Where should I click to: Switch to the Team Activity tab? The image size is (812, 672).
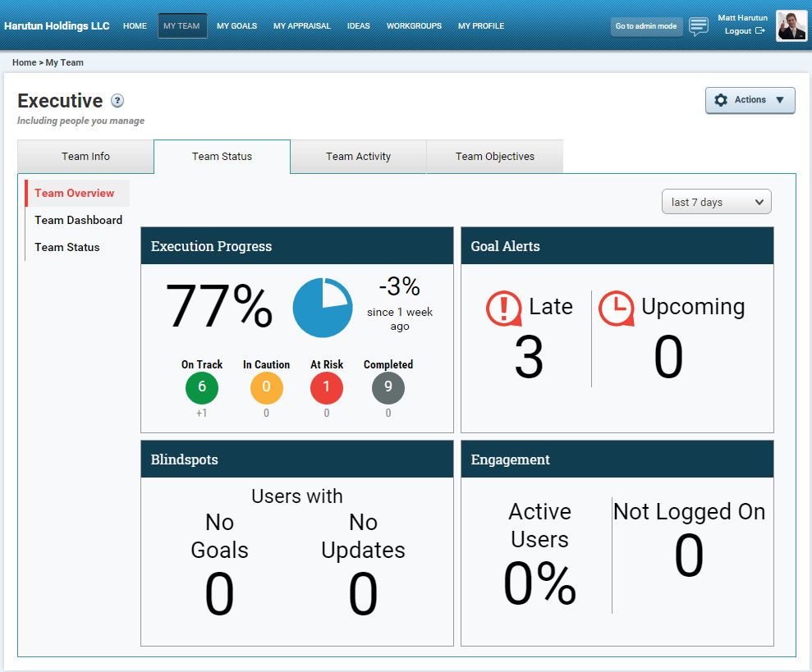(358, 157)
